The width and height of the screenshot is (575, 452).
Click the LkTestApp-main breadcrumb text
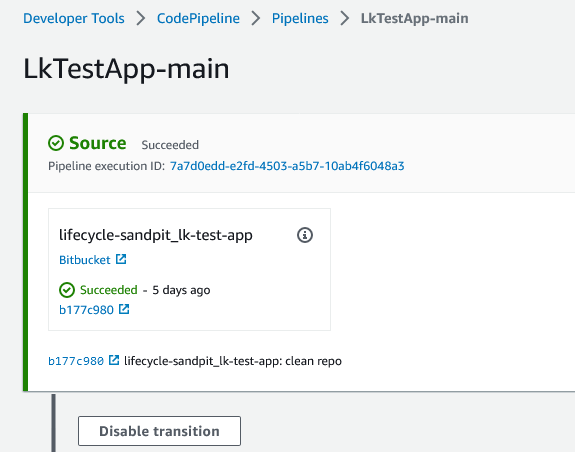pyautogui.click(x=414, y=18)
